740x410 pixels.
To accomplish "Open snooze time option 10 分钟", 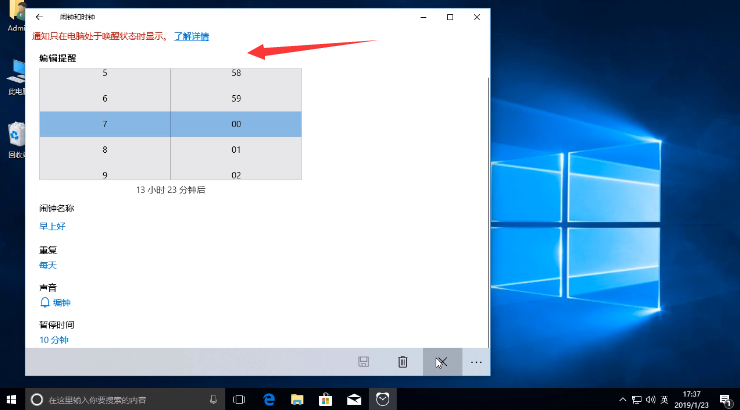I will point(54,340).
